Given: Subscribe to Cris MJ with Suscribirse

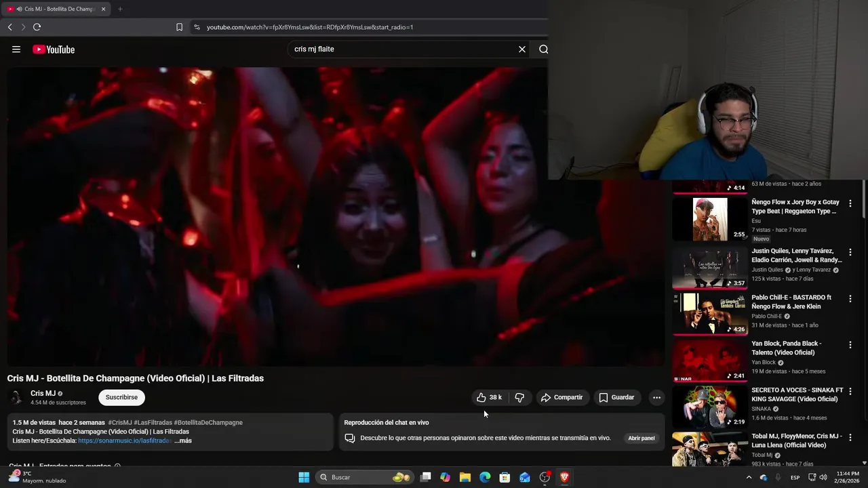Looking at the screenshot, I should [x=121, y=397].
